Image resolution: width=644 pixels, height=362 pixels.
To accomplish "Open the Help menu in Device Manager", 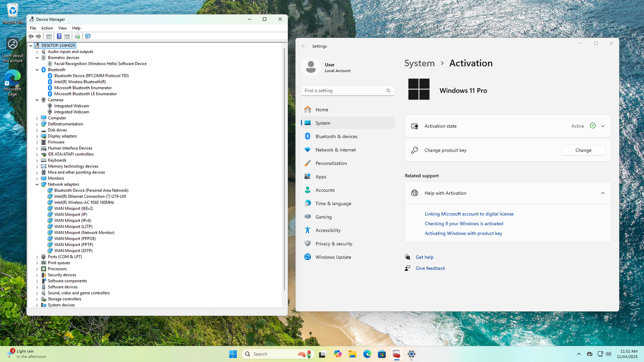I will pyautogui.click(x=76, y=28).
